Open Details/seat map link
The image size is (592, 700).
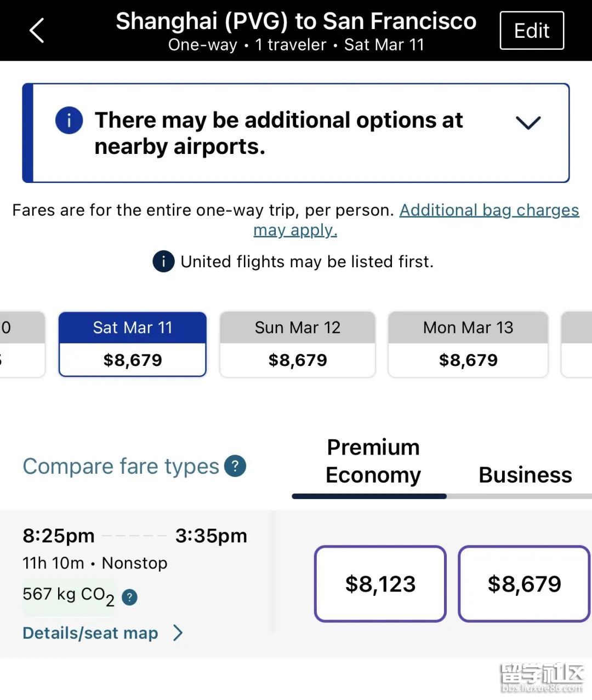point(90,633)
